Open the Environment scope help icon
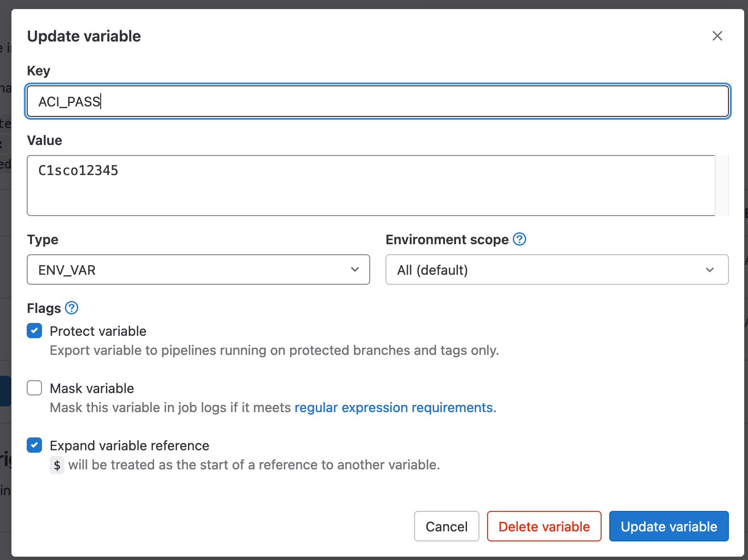748x560 pixels. coord(519,239)
